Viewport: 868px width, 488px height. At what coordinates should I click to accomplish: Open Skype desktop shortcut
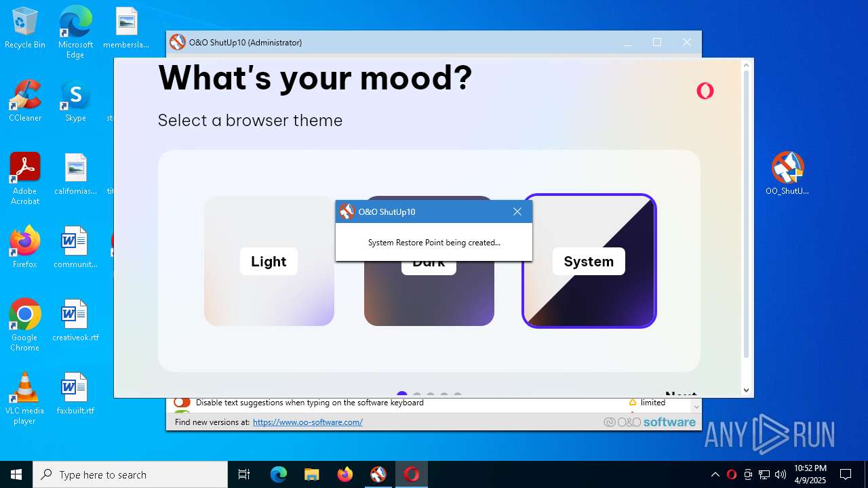pos(75,101)
